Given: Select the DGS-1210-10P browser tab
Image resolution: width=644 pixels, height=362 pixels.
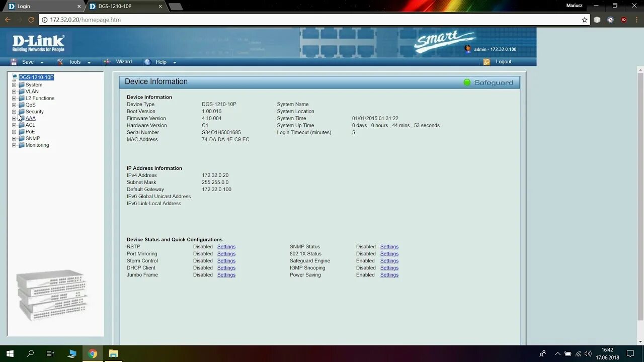Looking at the screenshot, I should [x=126, y=6].
